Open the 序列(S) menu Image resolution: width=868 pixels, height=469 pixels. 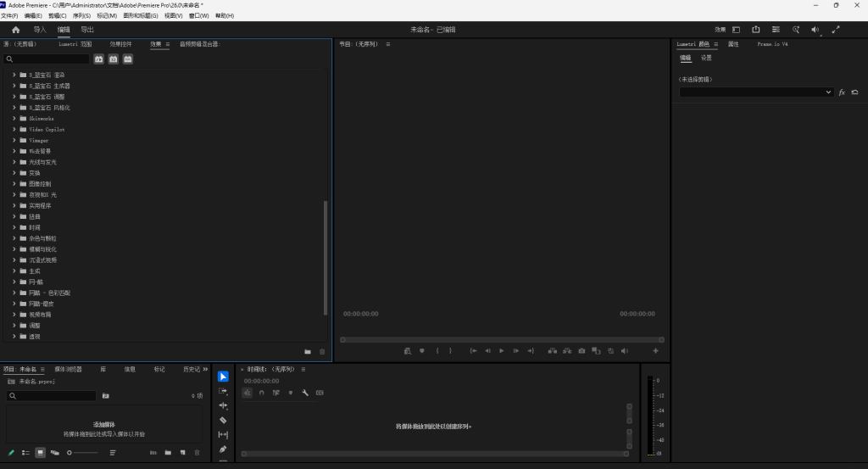coord(81,15)
